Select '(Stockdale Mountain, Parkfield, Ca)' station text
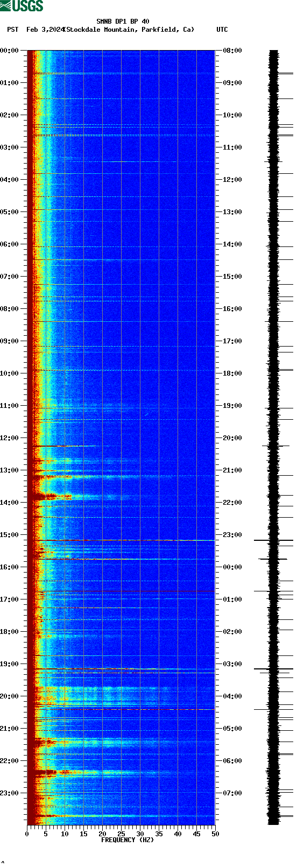Viewport: 297px width, 868px height. [x=129, y=30]
